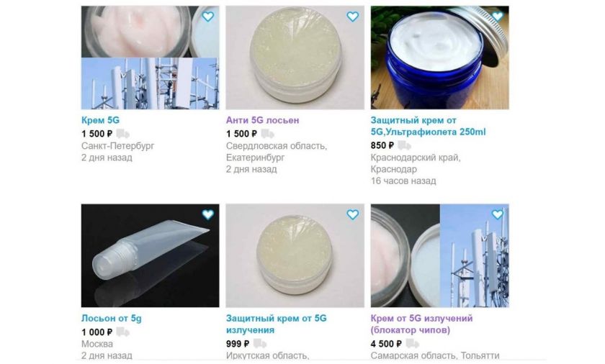The image size is (605, 364).
Task: View the clear tube lotion photo
Action: [x=150, y=256]
